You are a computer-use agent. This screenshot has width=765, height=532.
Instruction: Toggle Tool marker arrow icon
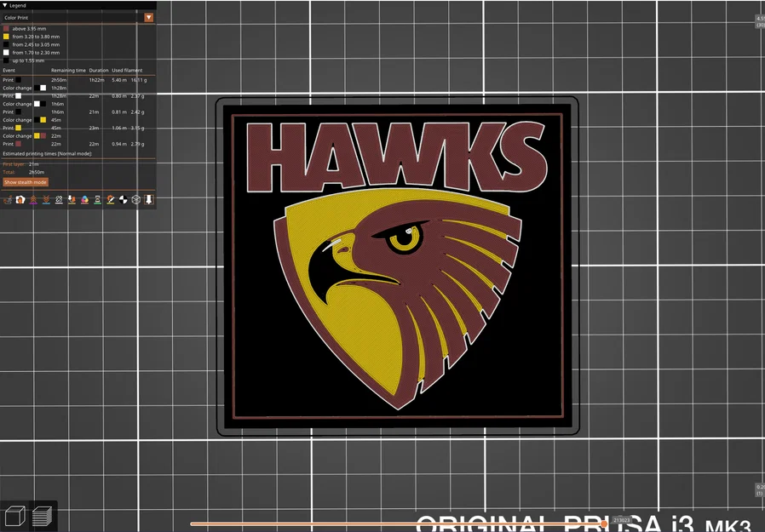[149, 199]
